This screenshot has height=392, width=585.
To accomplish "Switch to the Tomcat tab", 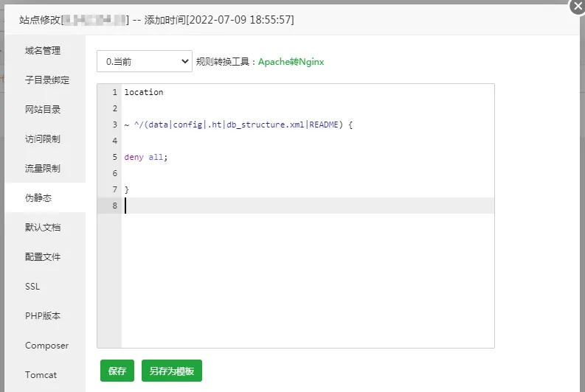I will coord(41,375).
